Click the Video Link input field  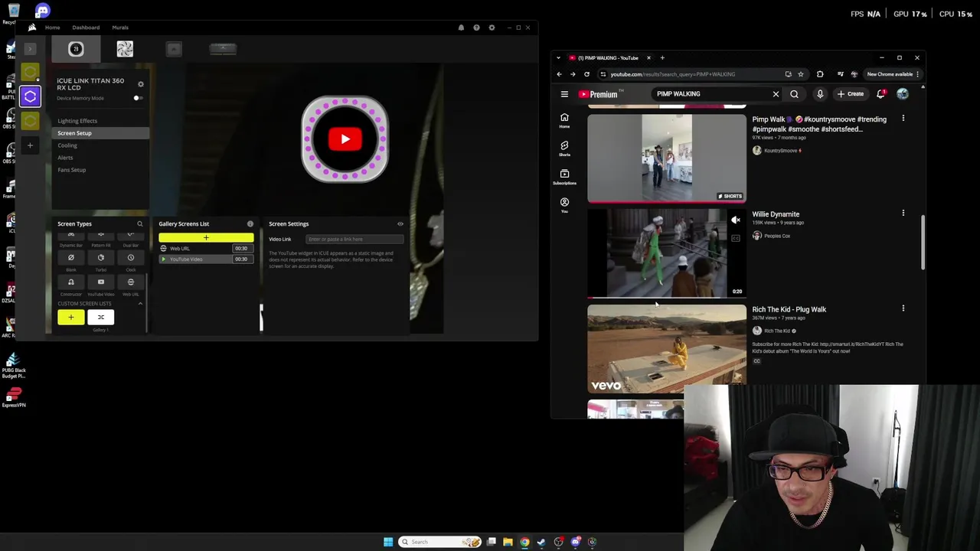354,240
